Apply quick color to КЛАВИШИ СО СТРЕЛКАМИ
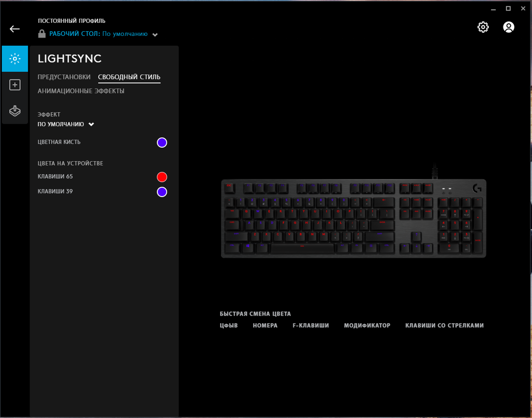532x418 pixels. (x=445, y=325)
